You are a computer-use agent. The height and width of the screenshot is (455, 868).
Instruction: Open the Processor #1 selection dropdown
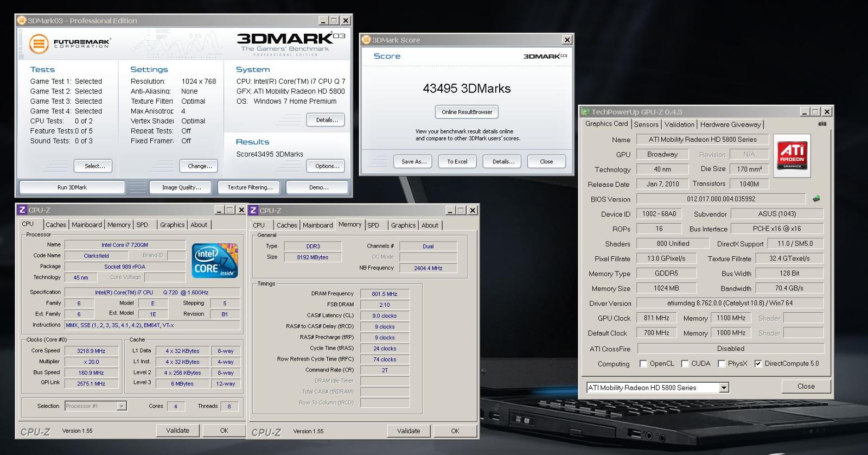pyautogui.click(x=122, y=406)
